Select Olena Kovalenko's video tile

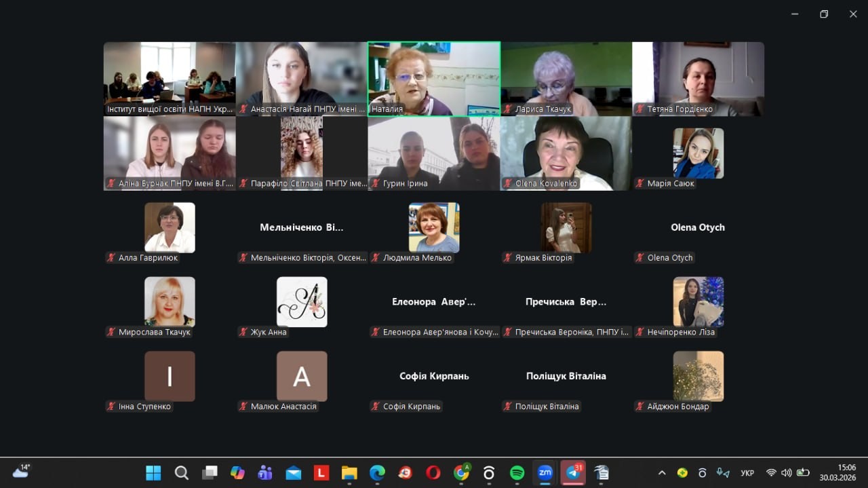566,153
